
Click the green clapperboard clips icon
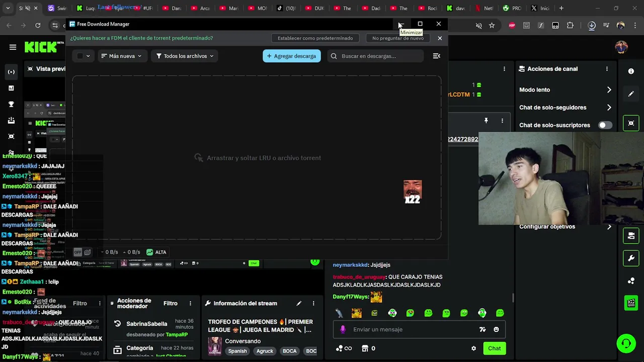631,303
